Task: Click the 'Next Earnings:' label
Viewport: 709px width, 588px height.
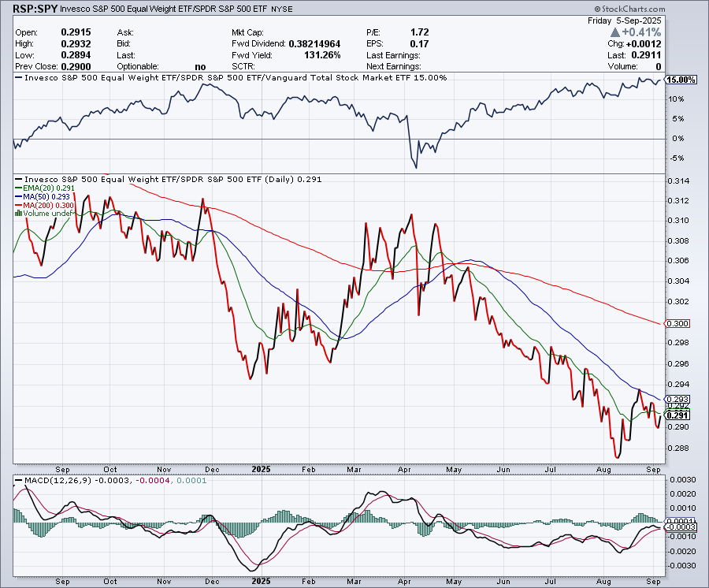Action: point(393,66)
